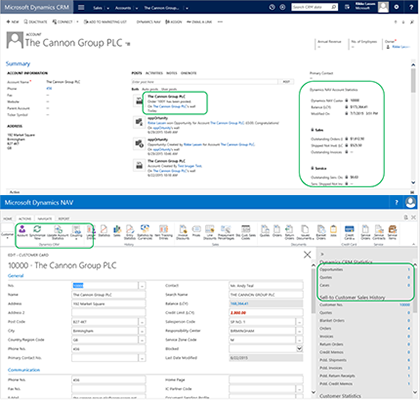This screenshot has height=400, width=420.
Task: Click Statistics by Currencies ribbon icon
Action: click(x=145, y=232)
